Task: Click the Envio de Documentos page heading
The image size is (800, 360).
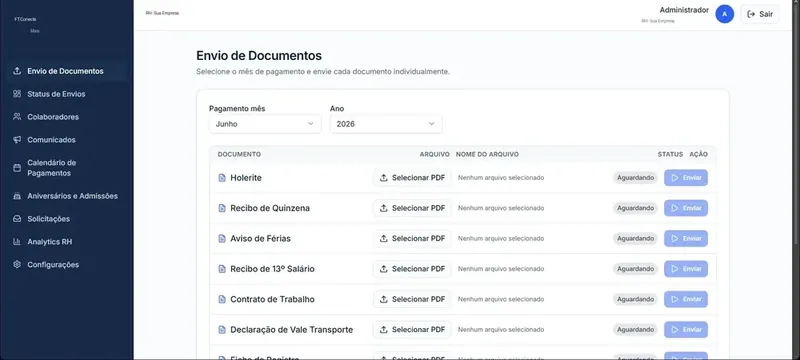Action: 259,56
